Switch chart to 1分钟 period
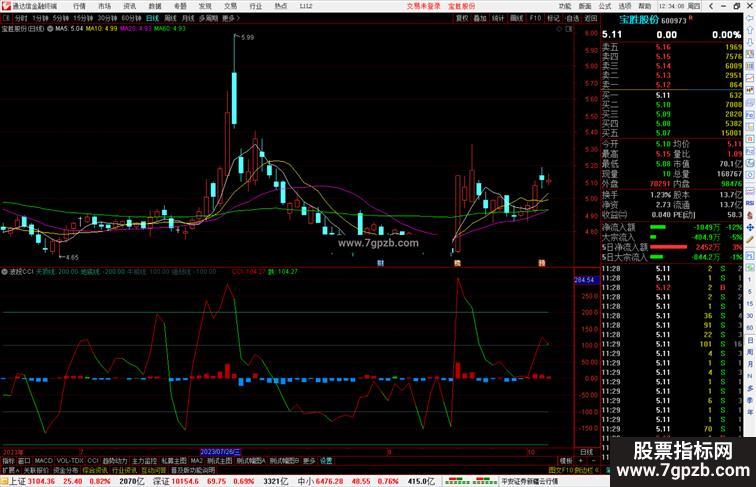The width and height of the screenshot is (756, 487). (40, 18)
